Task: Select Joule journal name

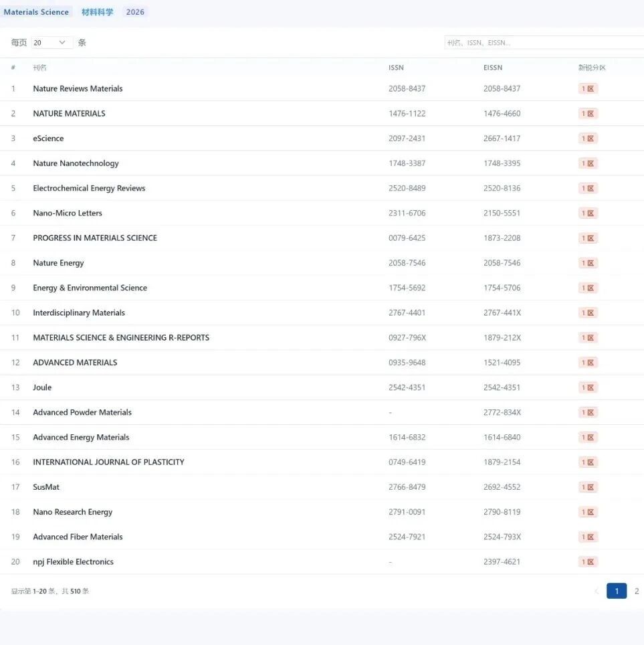Action: coord(42,387)
